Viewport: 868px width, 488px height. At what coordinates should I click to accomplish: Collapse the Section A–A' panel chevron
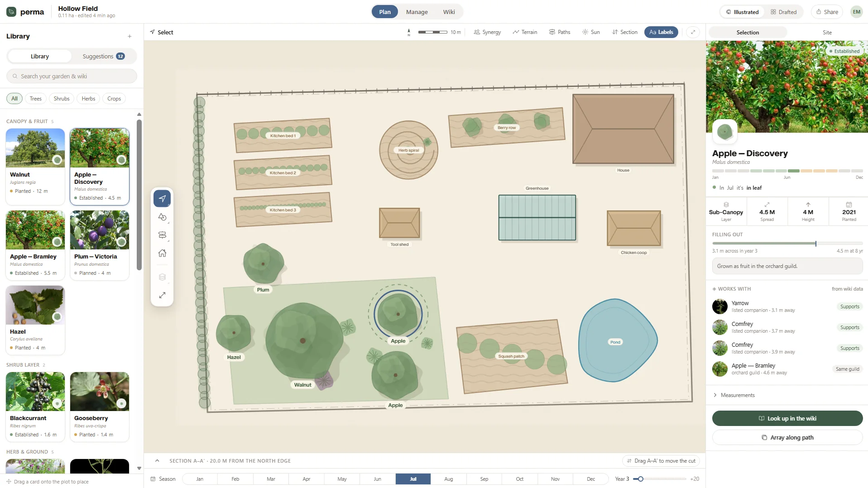pos(157,461)
